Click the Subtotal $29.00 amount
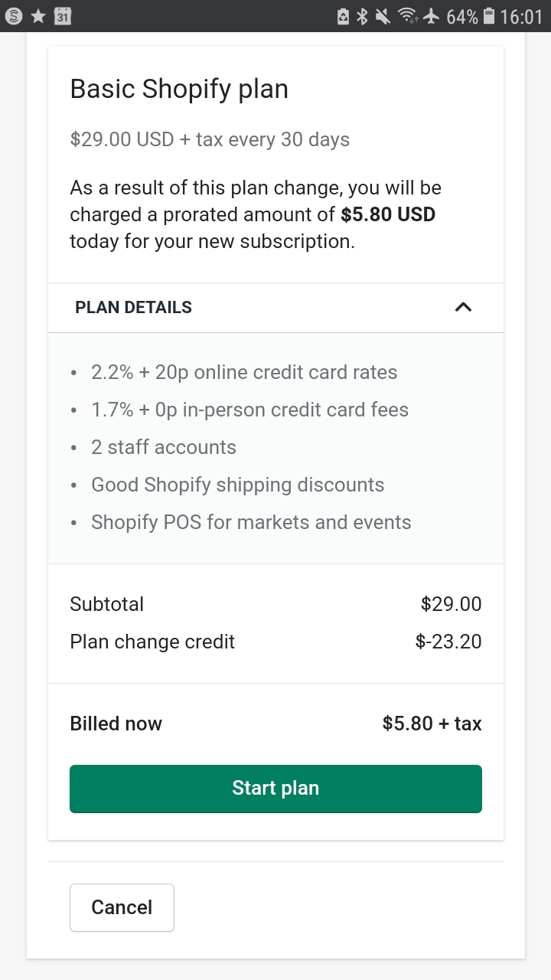Viewport: 551px width, 980px height. click(451, 604)
